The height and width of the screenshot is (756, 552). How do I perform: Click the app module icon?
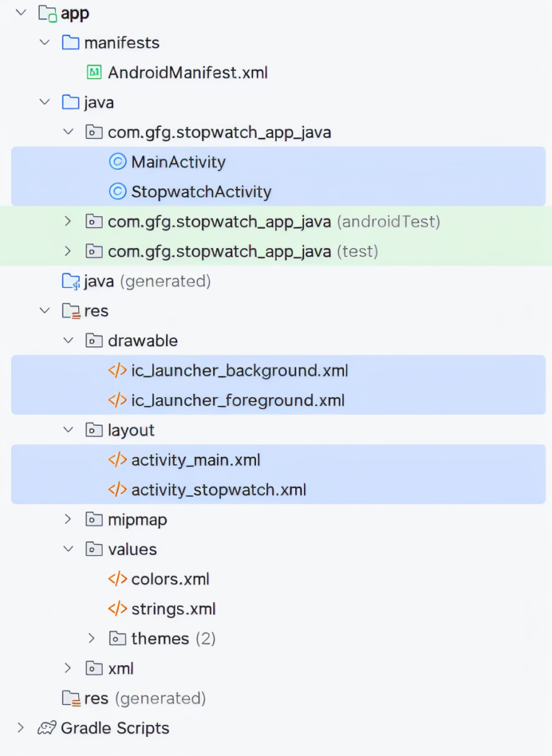[47, 13]
